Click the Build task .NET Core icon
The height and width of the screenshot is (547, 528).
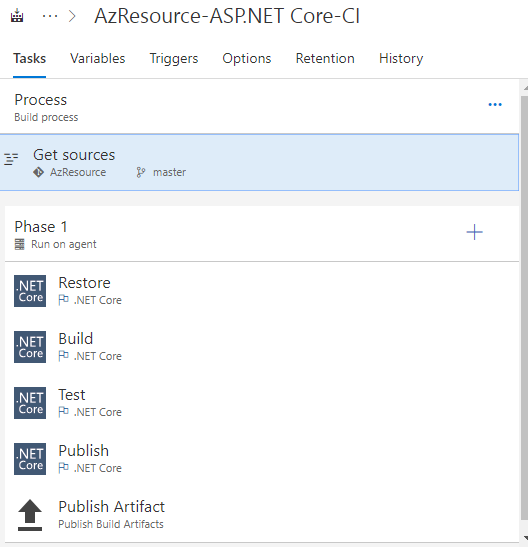30,347
